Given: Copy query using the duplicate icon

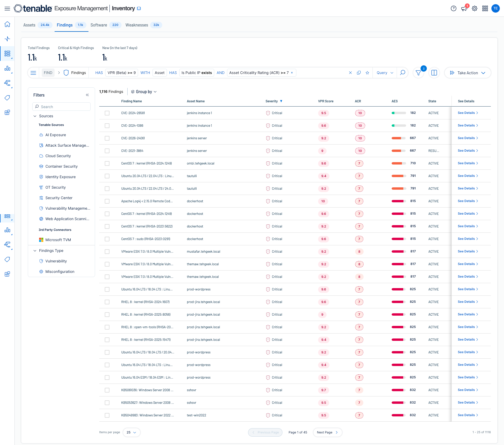Looking at the screenshot, I should point(359,73).
